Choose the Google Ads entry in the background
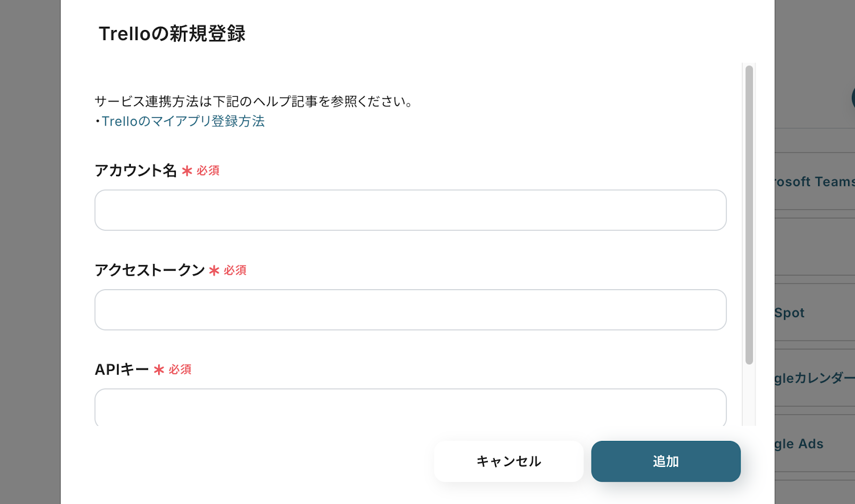This screenshot has width=855, height=504. pyautogui.click(x=799, y=444)
